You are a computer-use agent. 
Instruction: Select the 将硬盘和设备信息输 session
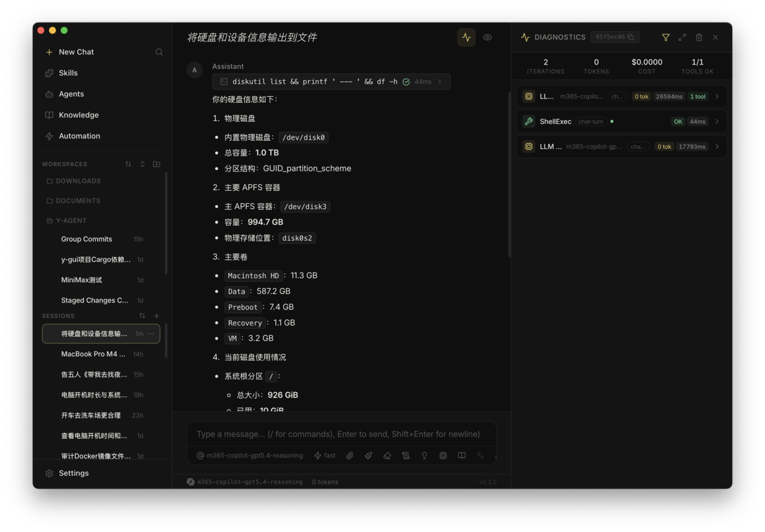pyautogui.click(x=101, y=334)
